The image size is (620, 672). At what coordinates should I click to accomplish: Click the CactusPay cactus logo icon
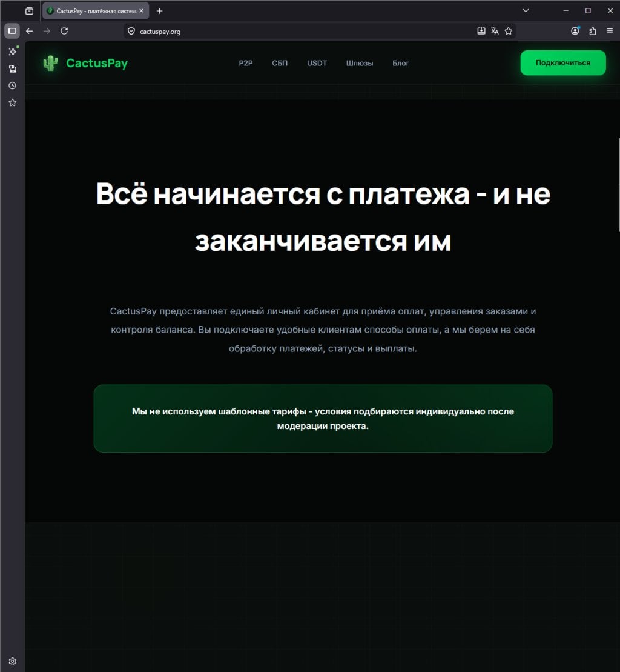coord(50,63)
